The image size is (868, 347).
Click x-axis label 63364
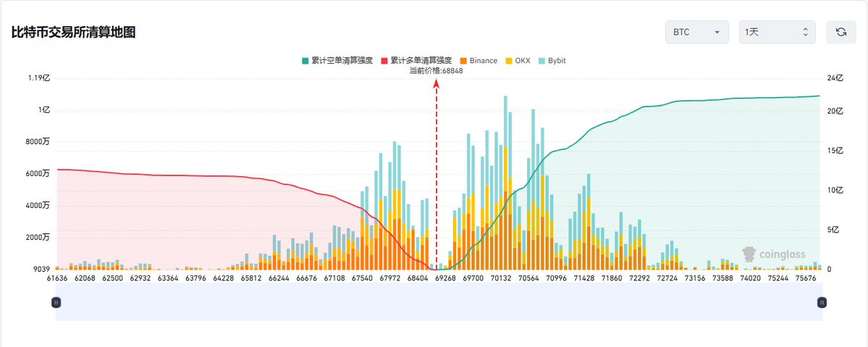pos(168,277)
